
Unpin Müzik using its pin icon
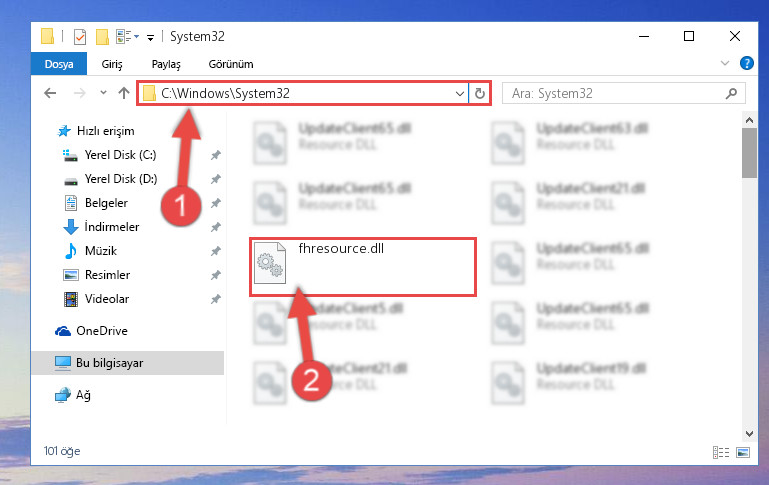pos(215,251)
